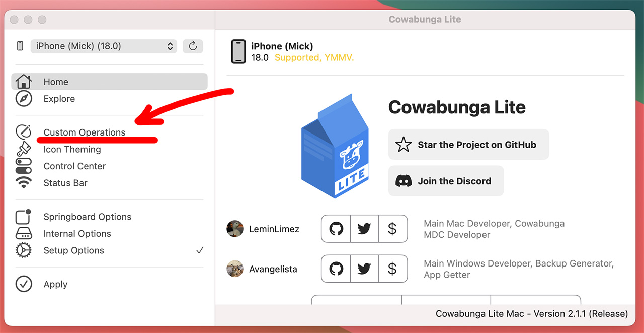
Task: Click Apply in the sidebar
Action: tap(55, 284)
